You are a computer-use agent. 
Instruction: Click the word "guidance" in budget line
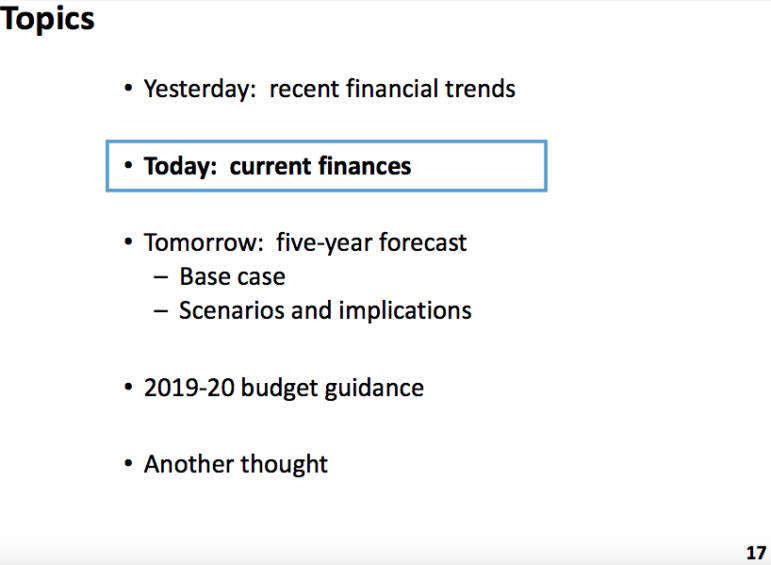374,389
